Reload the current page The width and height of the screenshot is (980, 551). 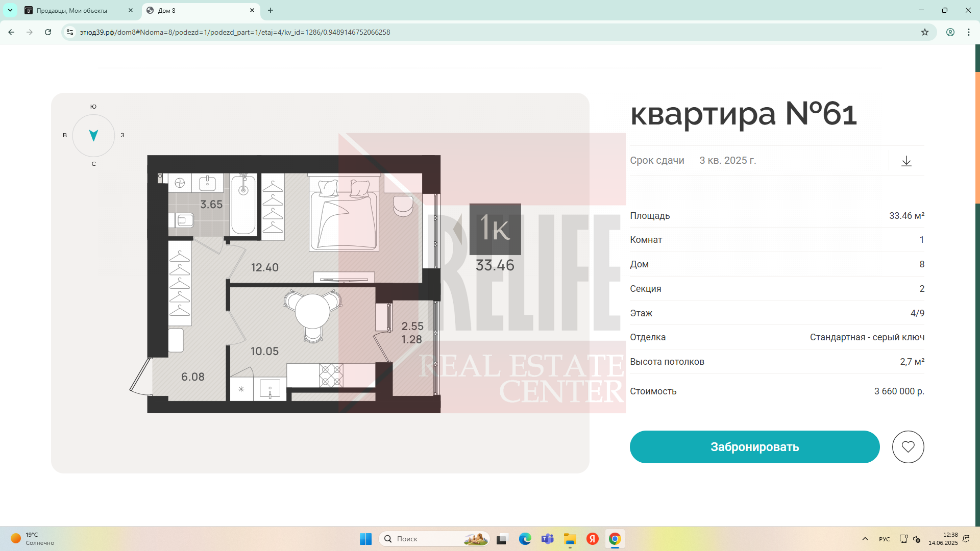coord(48,32)
